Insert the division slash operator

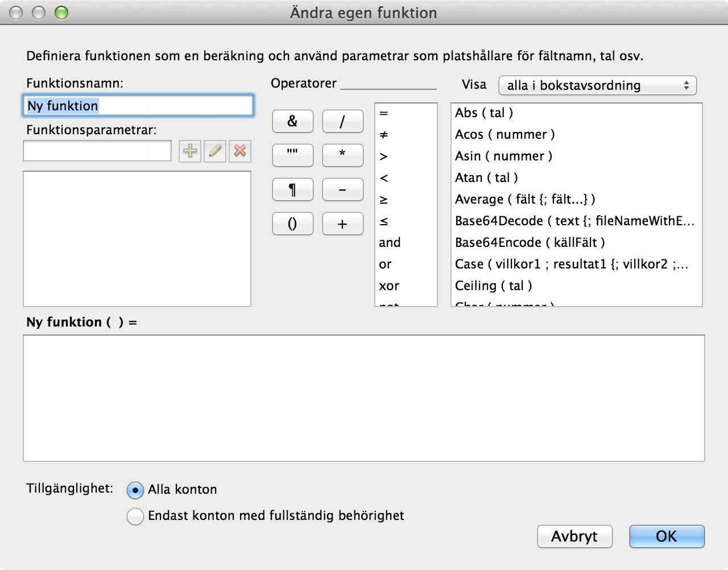click(x=342, y=121)
